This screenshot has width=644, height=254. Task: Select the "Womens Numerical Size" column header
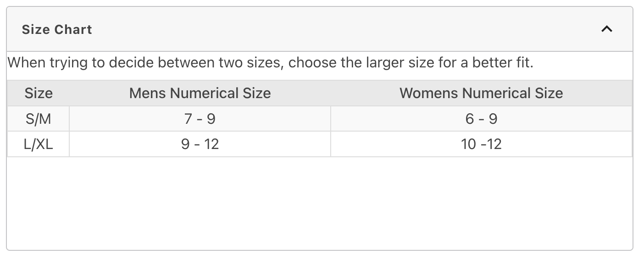tap(481, 94)
